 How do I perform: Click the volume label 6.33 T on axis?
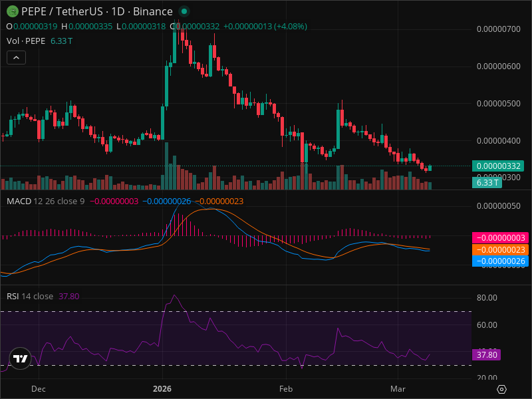point(487,182)
